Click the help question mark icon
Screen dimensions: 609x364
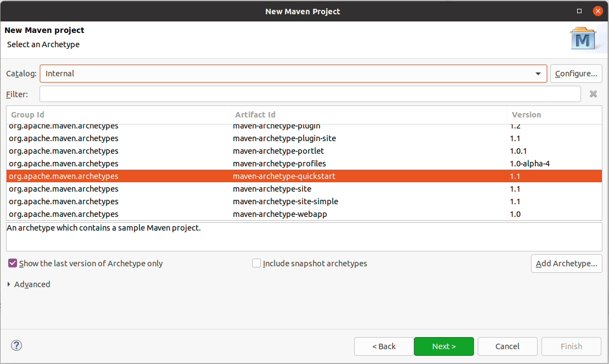point(16,345)
